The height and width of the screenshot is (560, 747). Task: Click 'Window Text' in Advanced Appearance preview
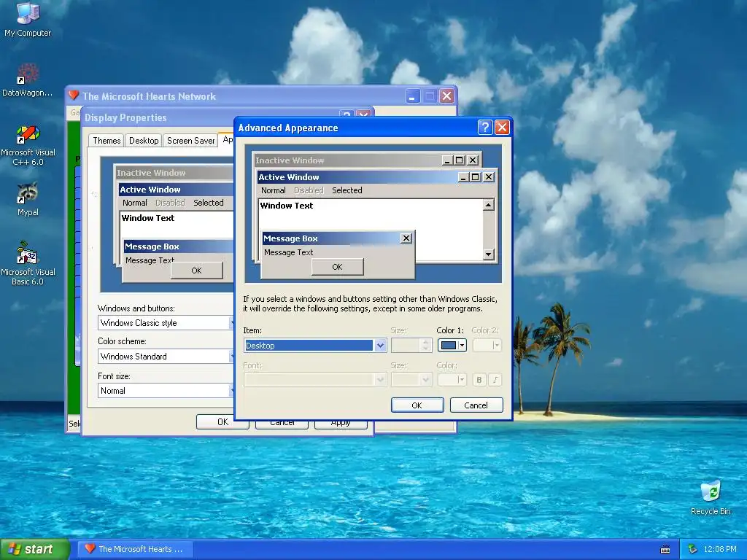coord(286,206)
